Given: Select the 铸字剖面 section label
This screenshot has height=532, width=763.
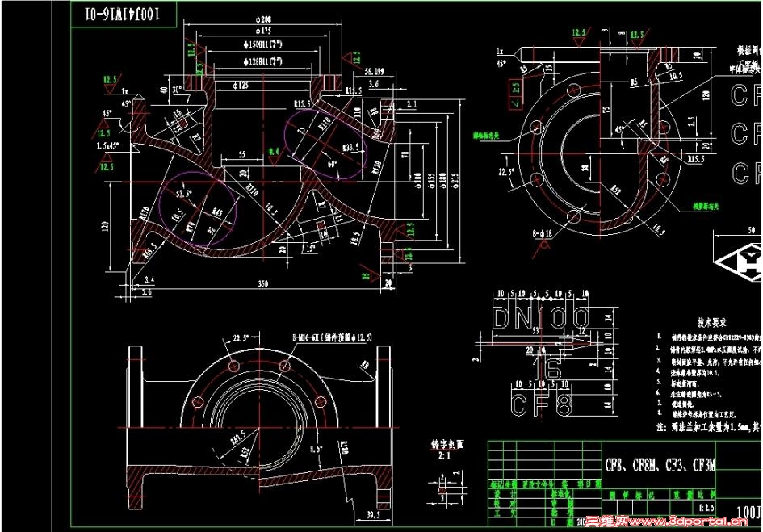Looking at the screenshot, I should pyautogui.click(x=447, y=444).
